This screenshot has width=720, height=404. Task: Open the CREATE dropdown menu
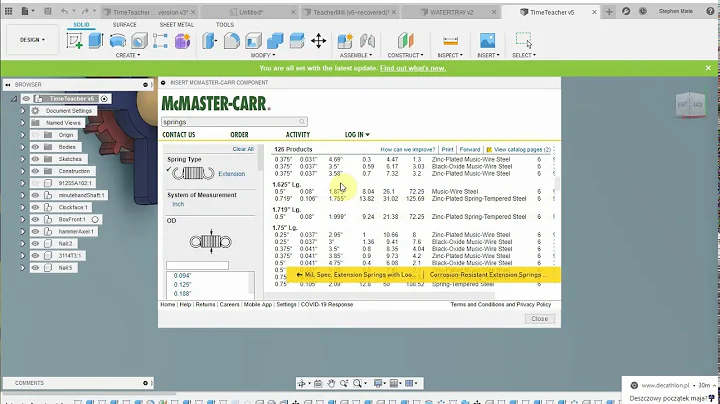(x=128, y=55)
